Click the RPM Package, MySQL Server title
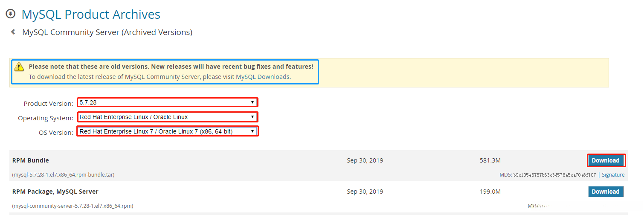The height and width of the screenshot is (215, 644). point(55,192)
